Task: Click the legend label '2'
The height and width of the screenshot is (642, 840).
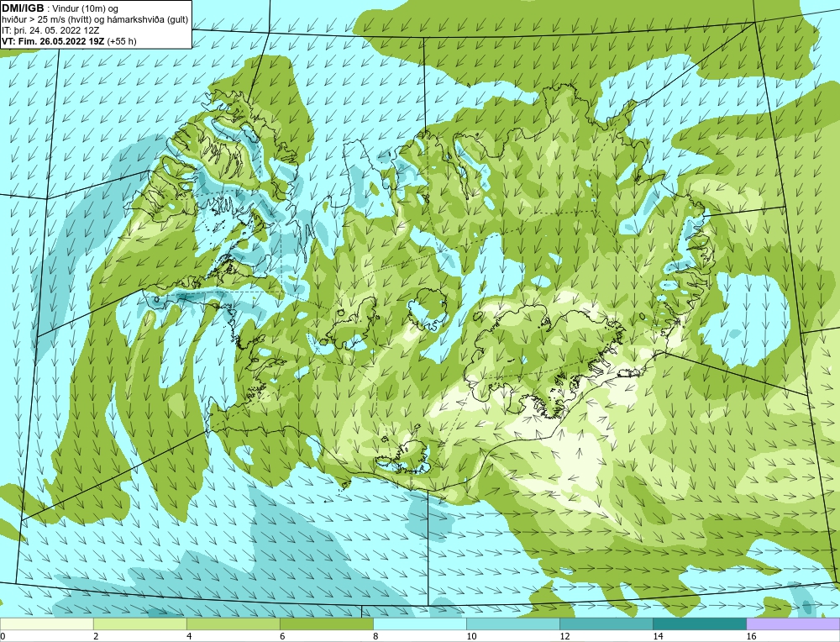Action: (x=96, y=636)
